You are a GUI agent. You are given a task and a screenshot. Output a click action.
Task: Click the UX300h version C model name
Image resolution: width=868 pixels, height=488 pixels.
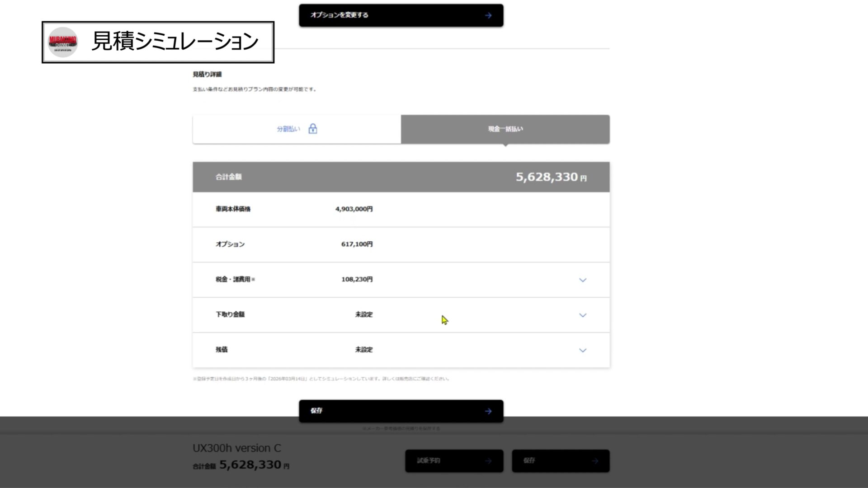236,448
